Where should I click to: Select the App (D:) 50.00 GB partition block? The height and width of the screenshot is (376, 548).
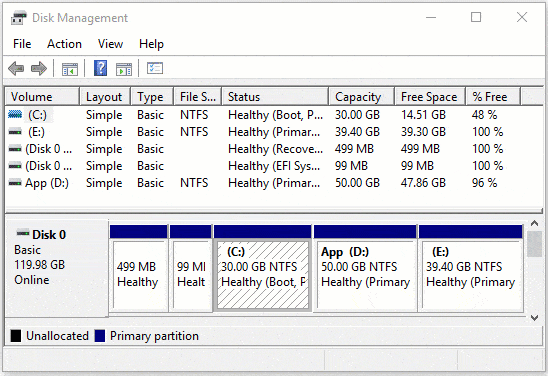click(x=365, y=268)
